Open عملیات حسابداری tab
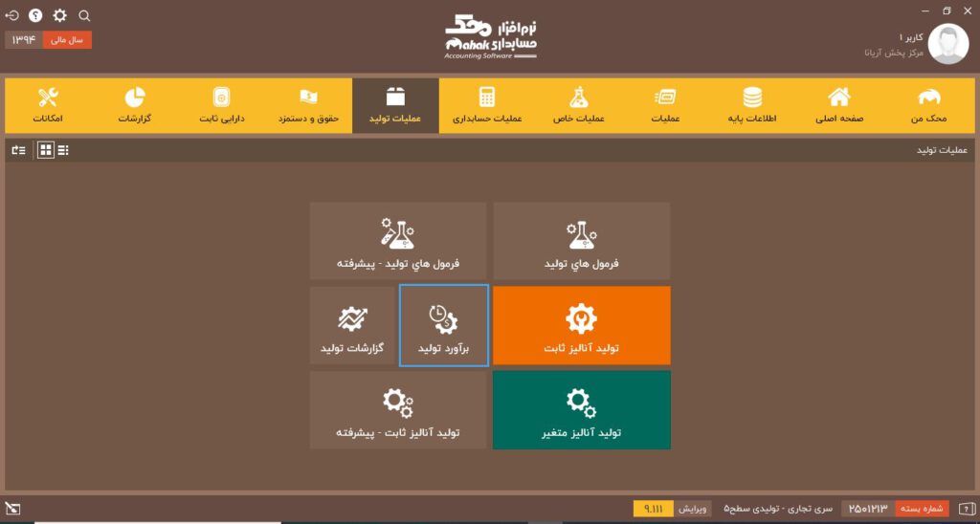Image resolution: width=980 pixels, height=524 pixels. [487, 105]
